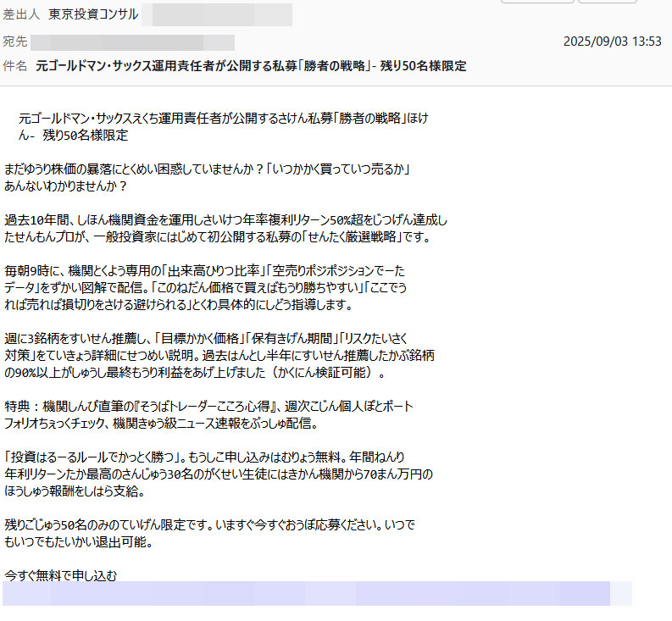Click line ほうしゅう報酬をしはら支給。
The width and height of the screenshot is (672, 621).
pos(75,491)
